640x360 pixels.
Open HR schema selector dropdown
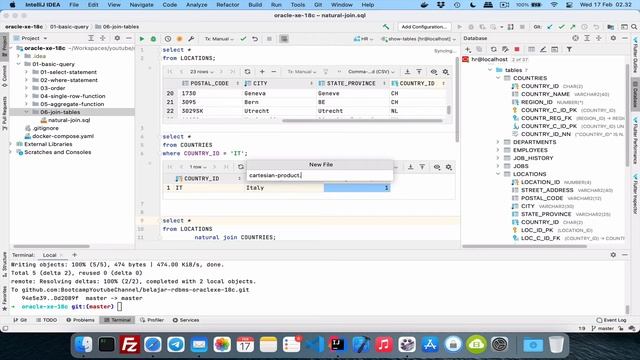tap(364, 39)
